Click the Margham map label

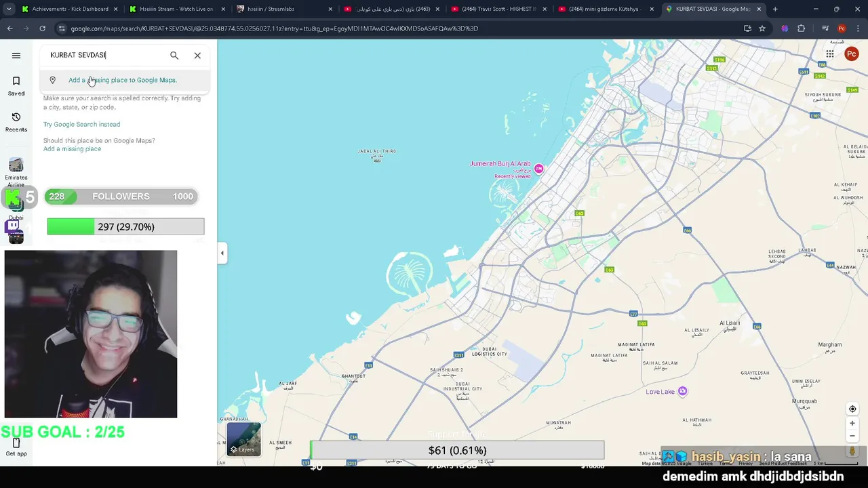point(830,346)
